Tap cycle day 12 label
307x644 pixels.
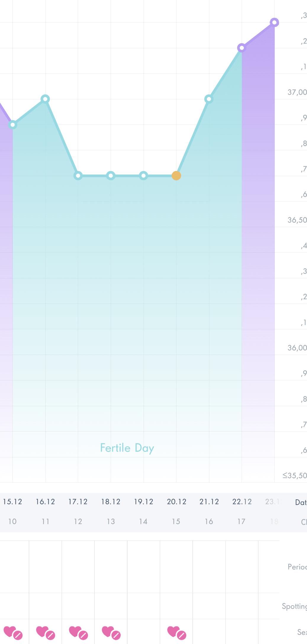[x=78, y=521]
